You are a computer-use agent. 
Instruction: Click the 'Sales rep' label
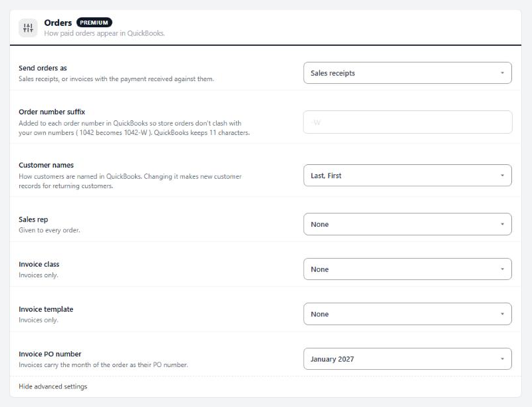[x=33, y=219]
